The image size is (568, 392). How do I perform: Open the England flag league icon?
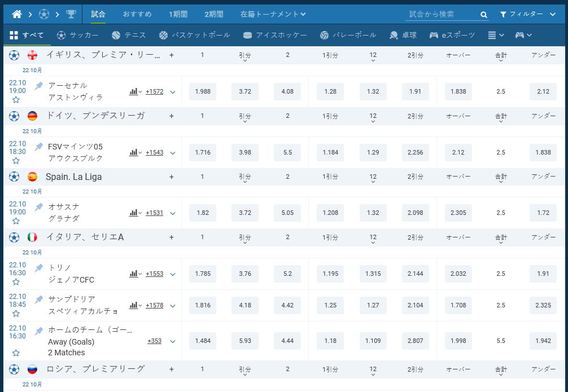tap(32, 55)
